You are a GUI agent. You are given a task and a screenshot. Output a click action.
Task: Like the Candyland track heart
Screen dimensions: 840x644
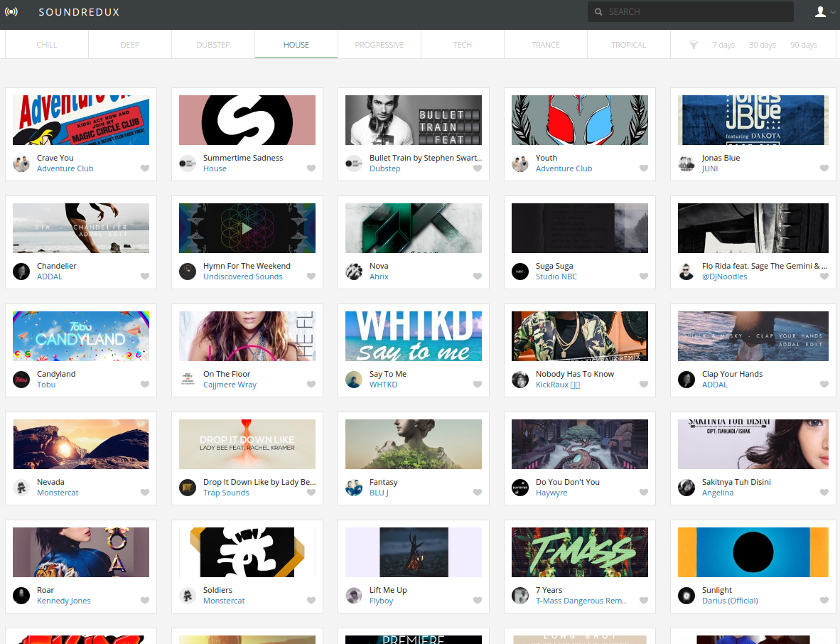coord(145,384)
